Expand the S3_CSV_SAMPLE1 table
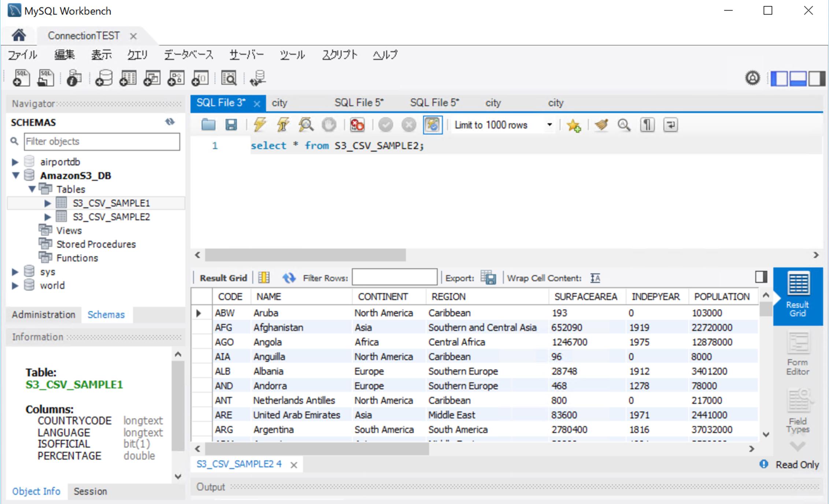Screen dimensions: 829x504 pyautogui.click(x=47, y=203)
